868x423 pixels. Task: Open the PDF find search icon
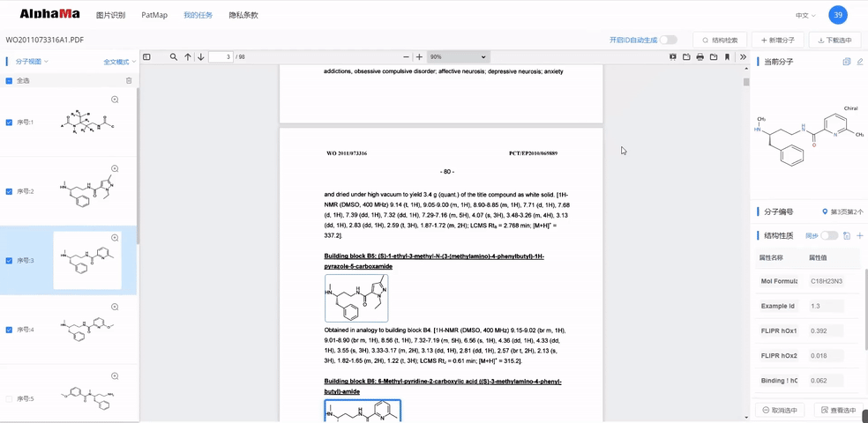pyautogui.click(x=174, y=57)
